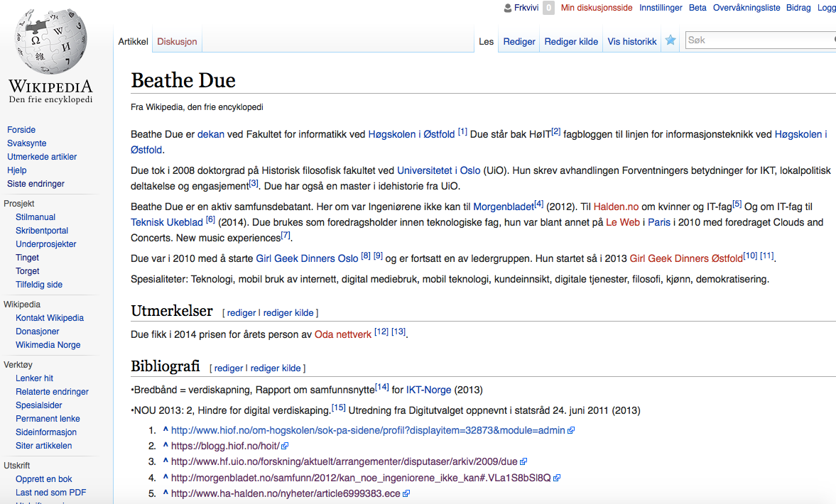
Task: Open Skribentportal sidebar link
Action: tap(42, 230)
